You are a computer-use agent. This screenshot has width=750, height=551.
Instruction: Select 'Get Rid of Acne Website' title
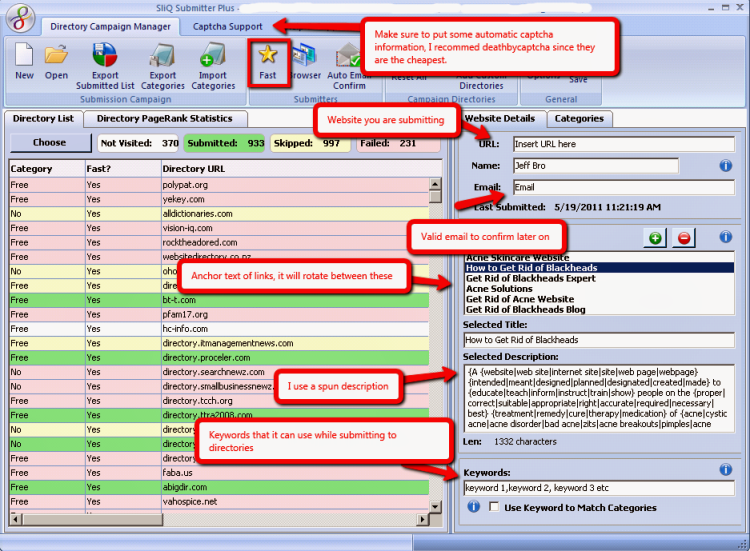coord(599,299)
